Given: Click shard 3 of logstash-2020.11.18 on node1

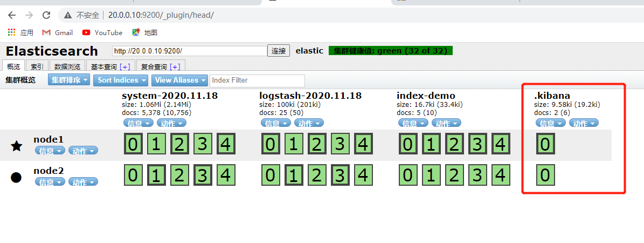Looking at the screenshot, I should 340,145.
